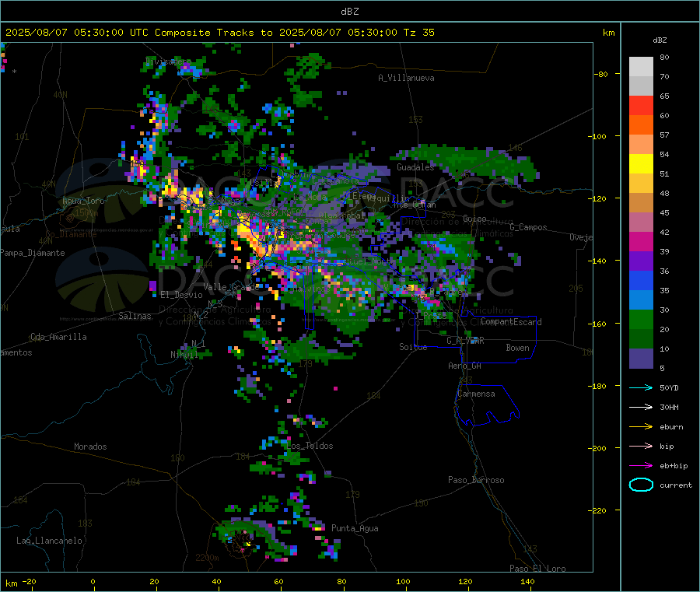Image resolution: width=700 pixels, height=592 pixels.
Task: Pick the orange 57-60 dBZ swatch
Action: 641,125
